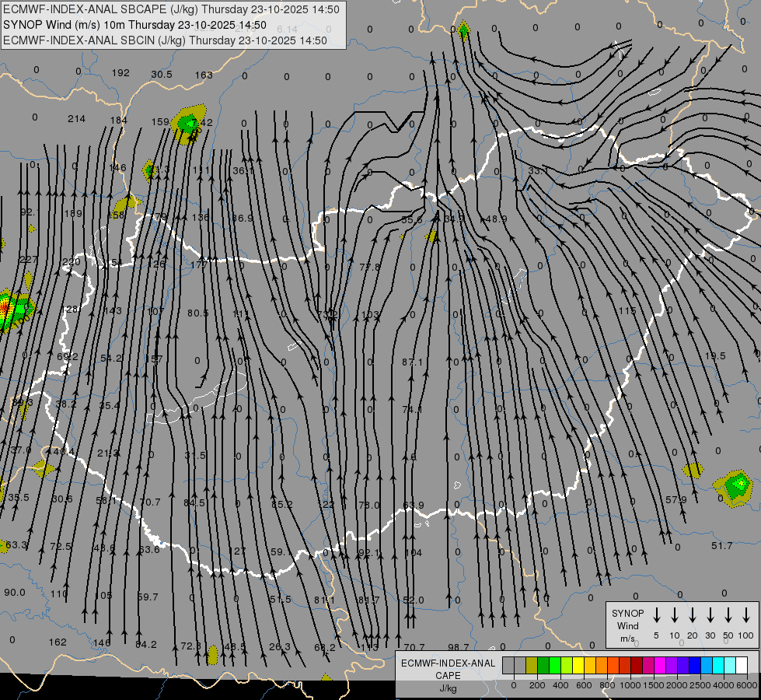Click the map value 90.0
The height and width of the screenshot is (700, 761).
(x=15, y=593)
